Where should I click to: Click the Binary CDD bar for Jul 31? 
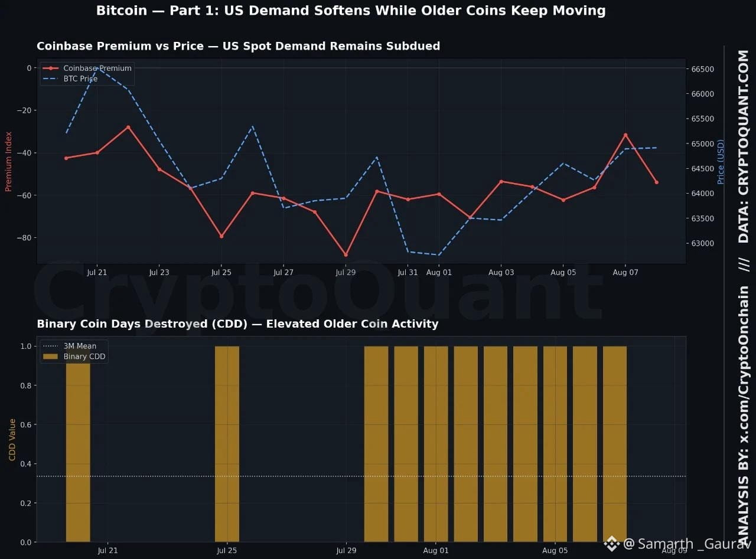pyautogui.click(x=406, y=444)
